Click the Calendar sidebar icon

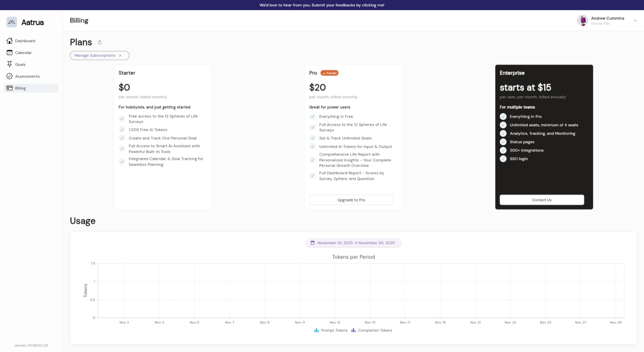pos(10,53)
